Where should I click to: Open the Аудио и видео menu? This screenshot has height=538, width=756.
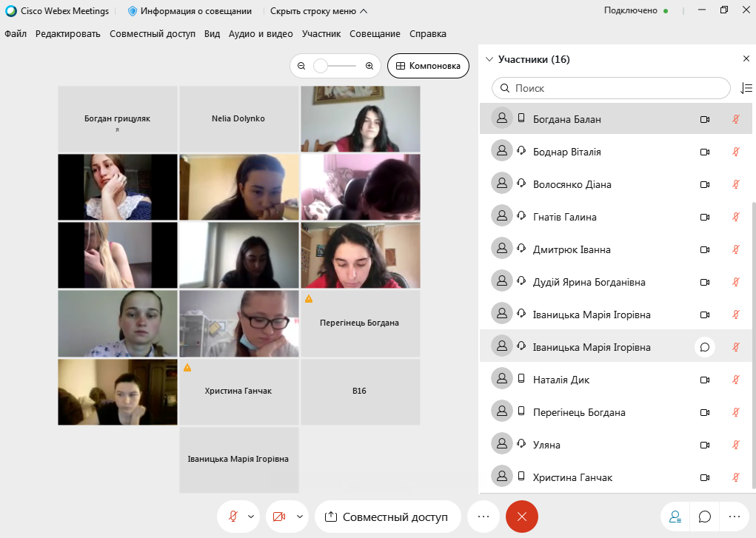point(261,34)
